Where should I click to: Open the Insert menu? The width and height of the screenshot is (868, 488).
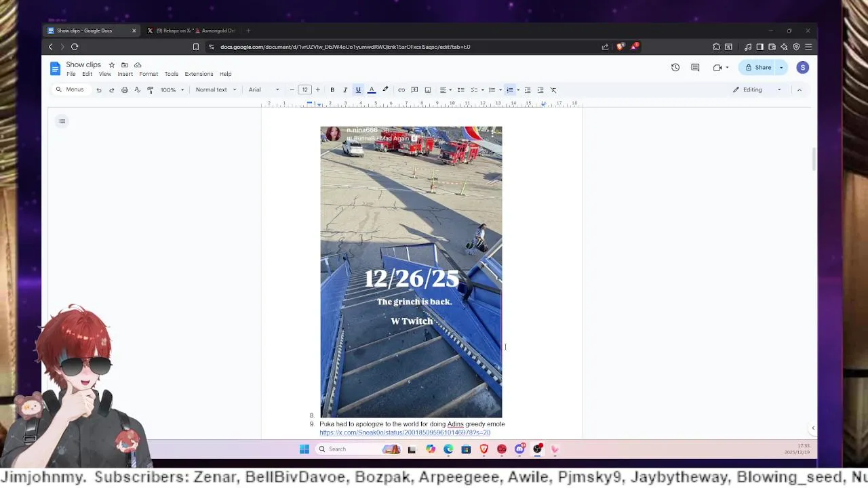(x=125, y=74)
